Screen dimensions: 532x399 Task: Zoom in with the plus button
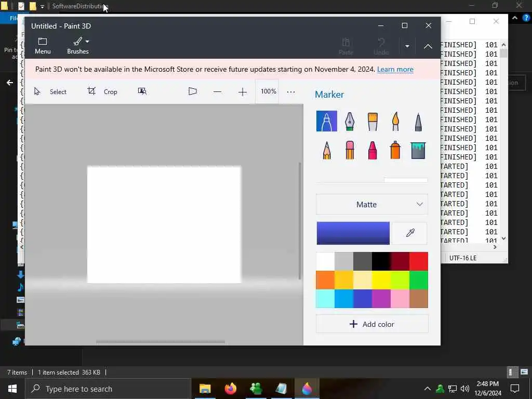[x=242, y=91]
